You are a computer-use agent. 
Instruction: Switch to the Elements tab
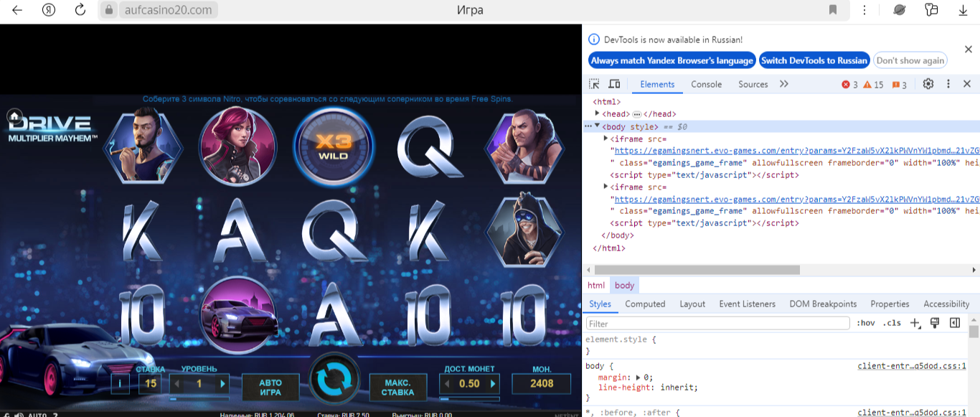657,84
